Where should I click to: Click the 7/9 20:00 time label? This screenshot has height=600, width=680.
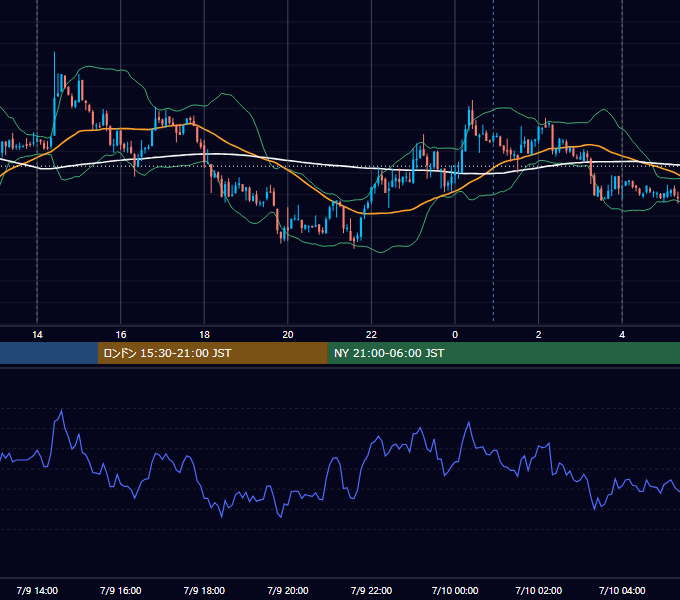(288, 590)
